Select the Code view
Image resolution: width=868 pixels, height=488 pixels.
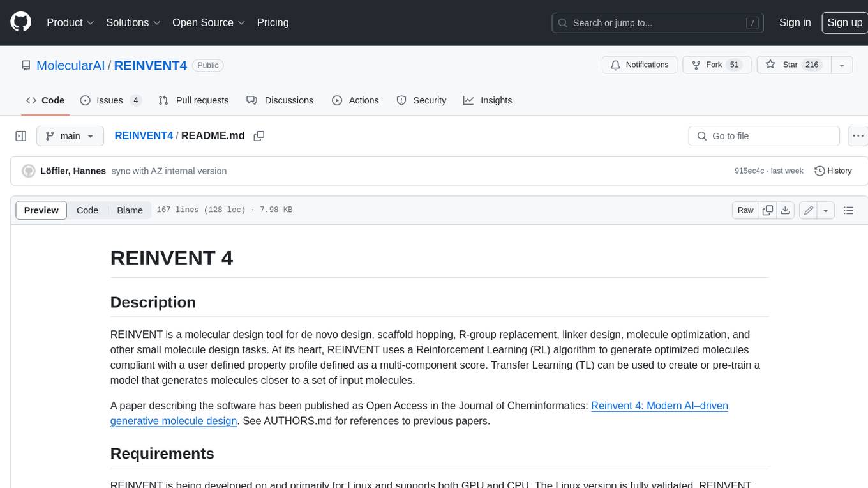87,210
